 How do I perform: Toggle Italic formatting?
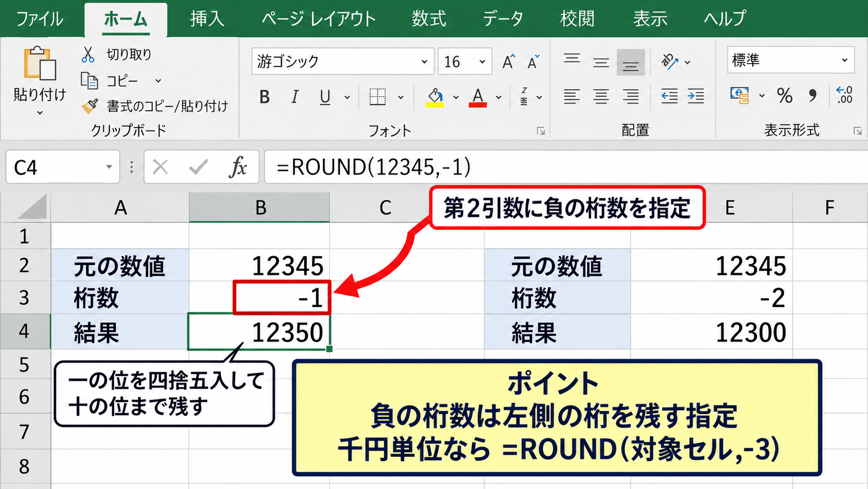click(295, 97)
